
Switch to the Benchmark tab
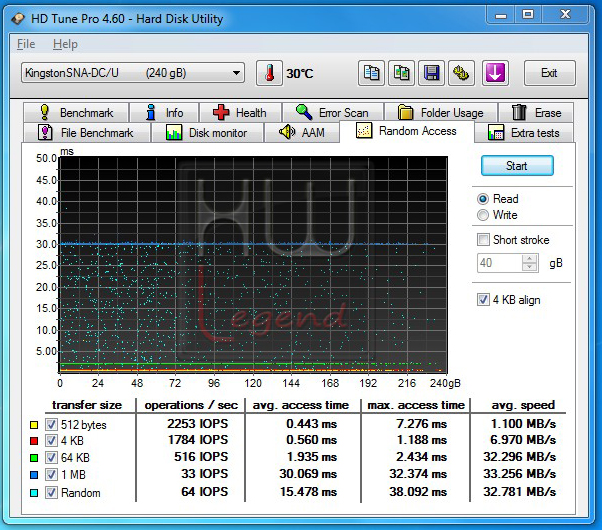(76, 113)
